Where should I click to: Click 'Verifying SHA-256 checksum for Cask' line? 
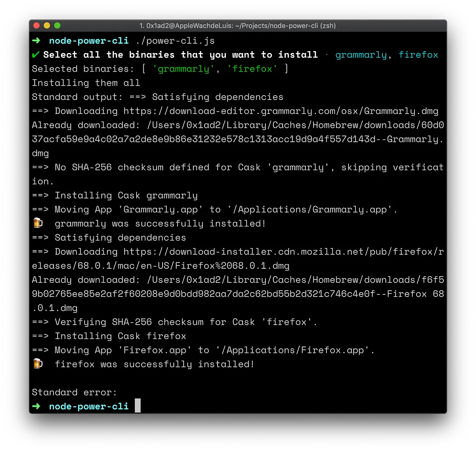click(175, 322)
